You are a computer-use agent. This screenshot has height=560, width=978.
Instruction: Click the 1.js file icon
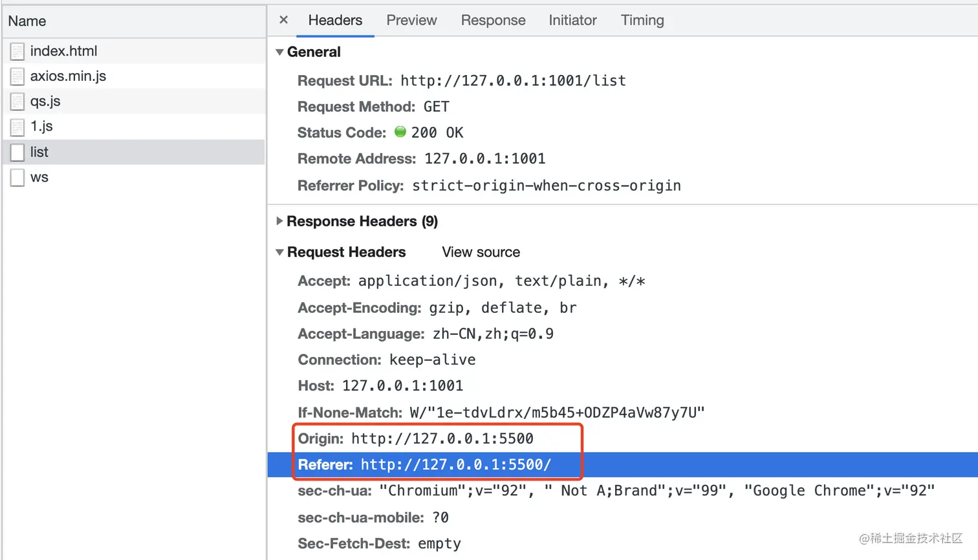[17, 127]
